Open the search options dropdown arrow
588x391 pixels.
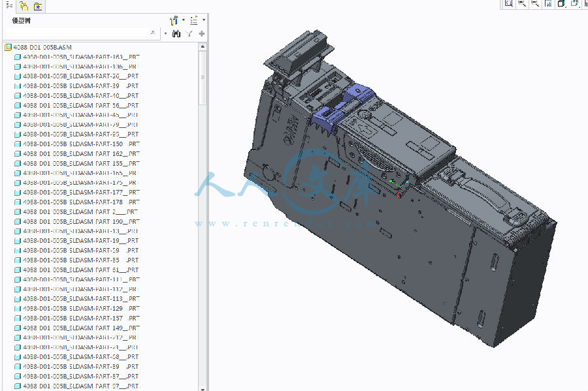166,33
